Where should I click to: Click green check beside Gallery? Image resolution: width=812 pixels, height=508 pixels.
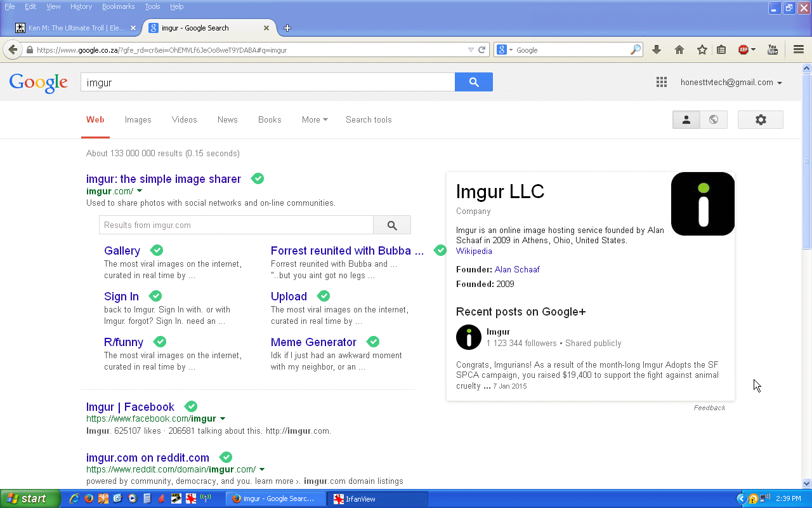(157, 250)
